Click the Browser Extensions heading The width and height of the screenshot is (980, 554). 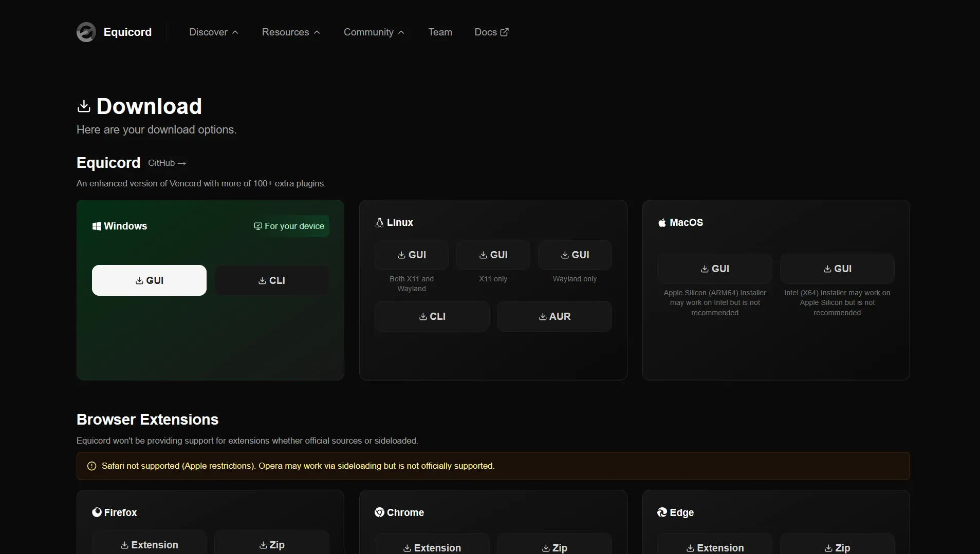pyautogui.click(x=147, y=419)
